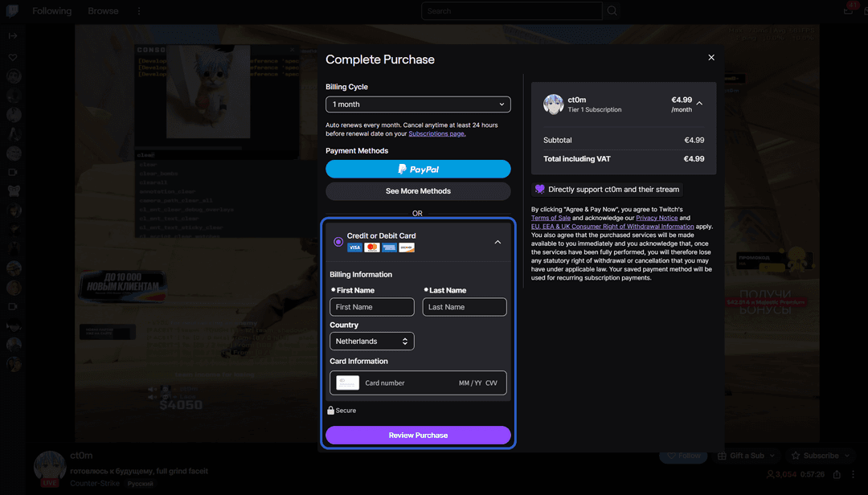Open the Subscribe dropdown arrow
Viewport: 868px width, 495px height.
point(848,456)
